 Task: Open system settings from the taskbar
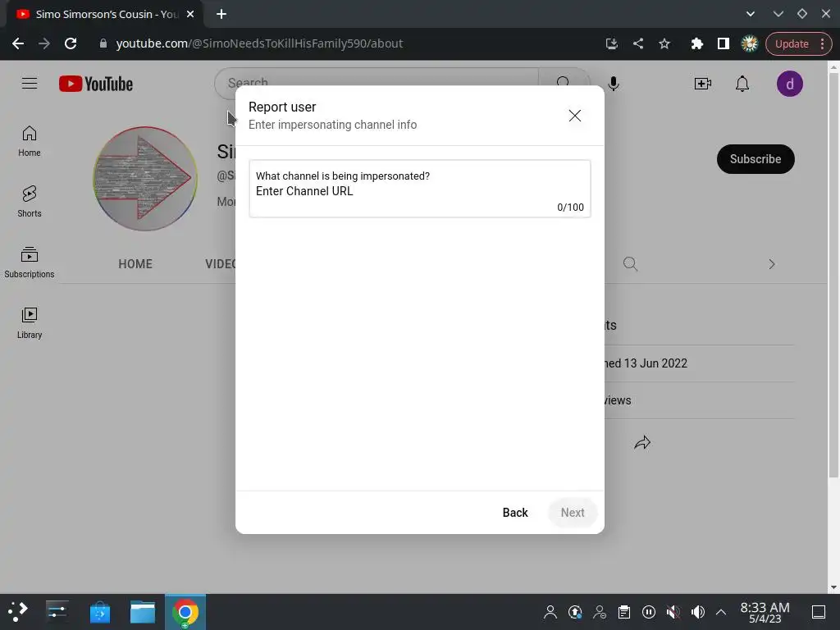57,612
